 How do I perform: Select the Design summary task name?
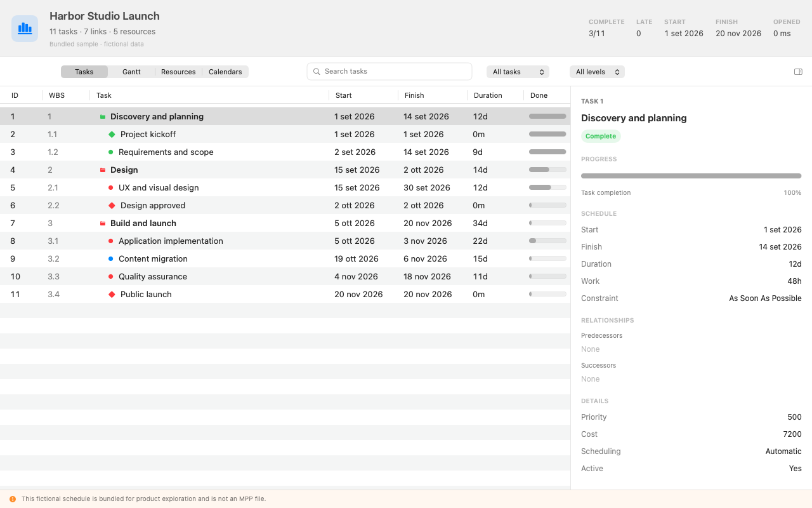click(x=124, y=170)
